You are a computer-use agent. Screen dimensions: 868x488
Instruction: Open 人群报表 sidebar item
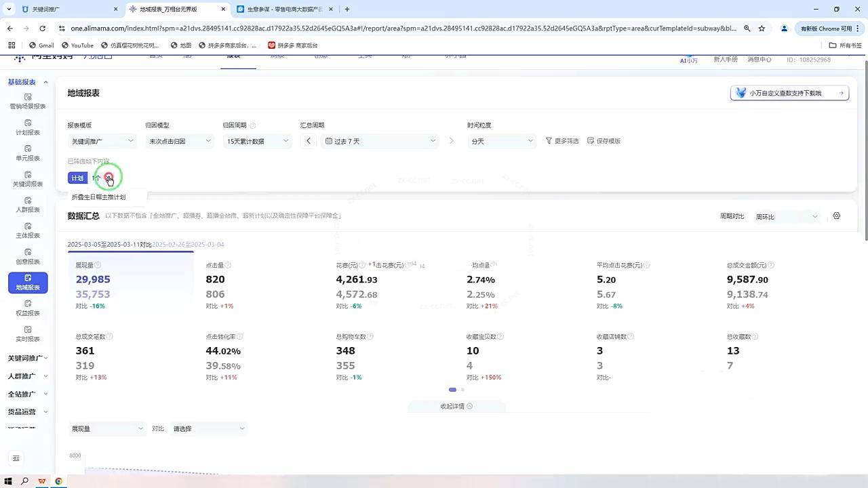tap(28, 205)
